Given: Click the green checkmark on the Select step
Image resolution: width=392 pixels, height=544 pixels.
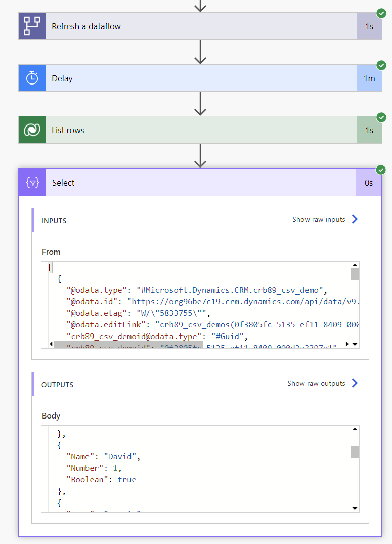Looking at the screenshot, I should [381, 170].
